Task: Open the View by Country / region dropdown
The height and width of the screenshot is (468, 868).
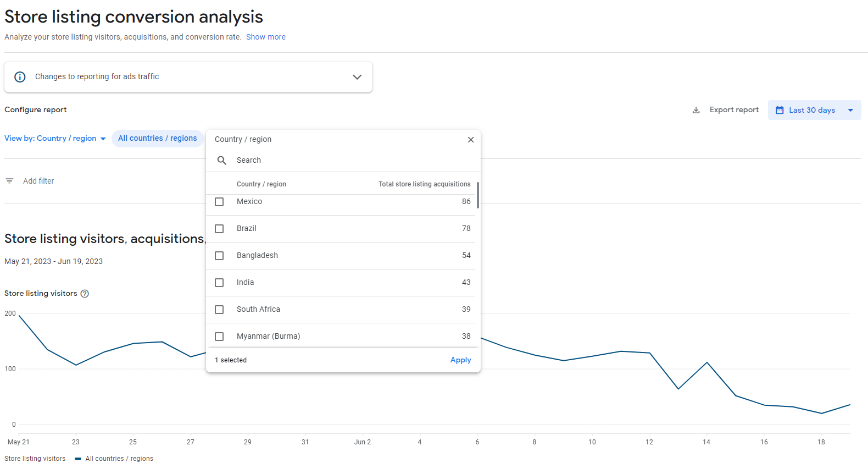Action: click(x=55, y=139)
